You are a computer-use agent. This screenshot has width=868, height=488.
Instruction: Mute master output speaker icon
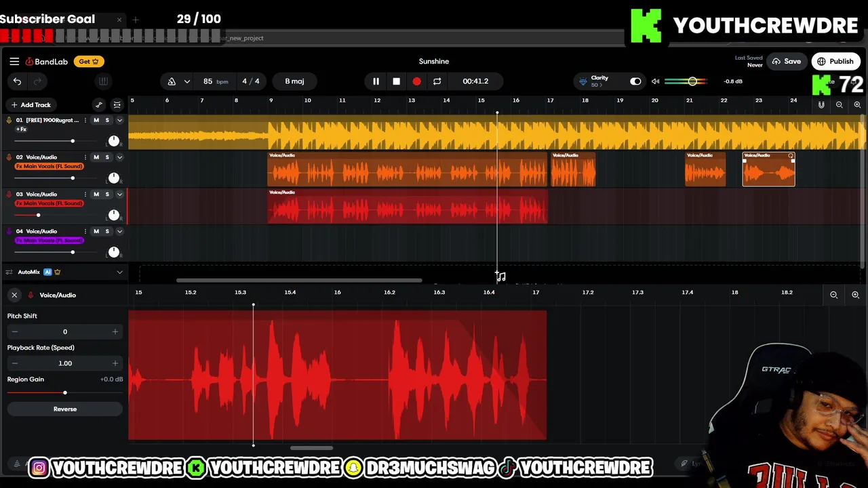click(x=656, y=81)
